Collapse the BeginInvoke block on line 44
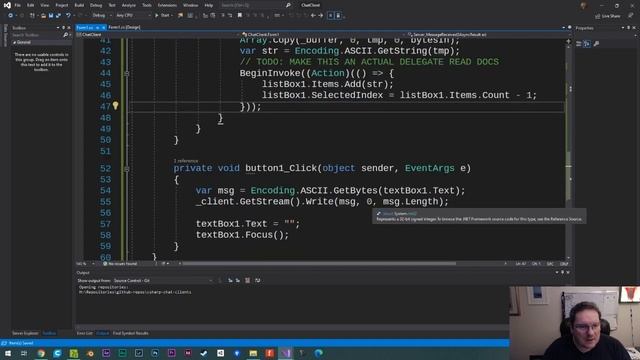 click(x=127, y=73)
